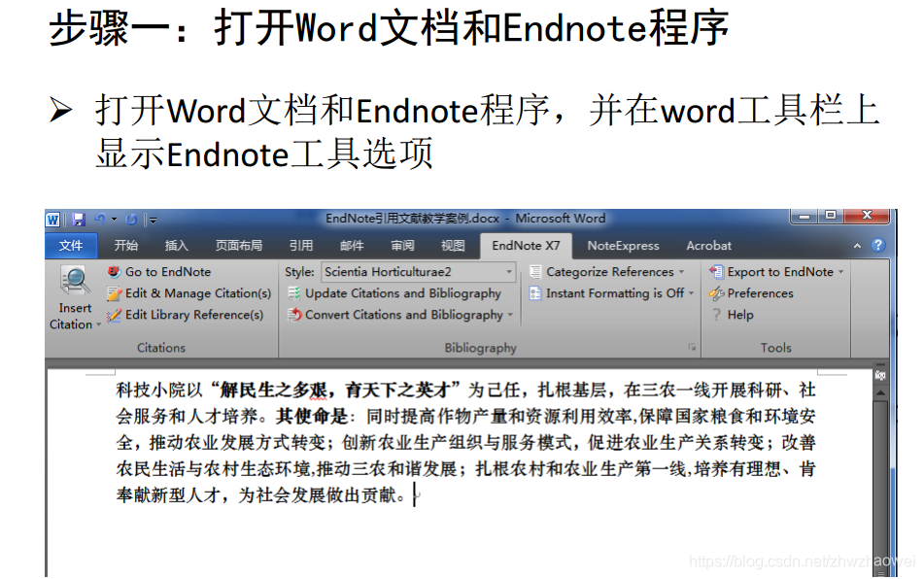Click the Style dropdown arrow

coord(509,272)
